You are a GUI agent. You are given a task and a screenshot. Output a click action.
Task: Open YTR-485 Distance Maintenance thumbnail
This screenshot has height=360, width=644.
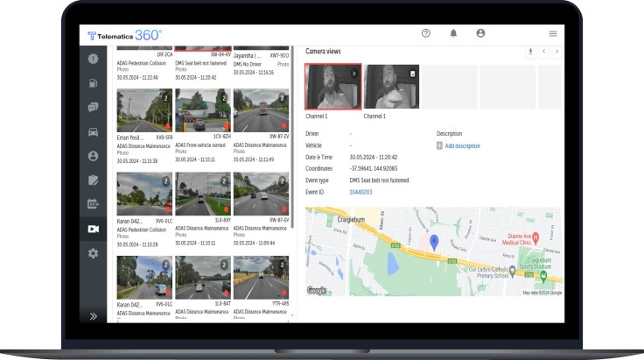[x=262, y=278]
